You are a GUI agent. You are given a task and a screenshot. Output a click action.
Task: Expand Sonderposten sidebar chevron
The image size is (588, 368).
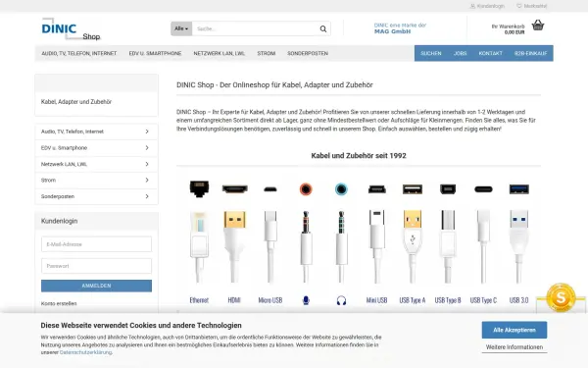tap(147, 196)
